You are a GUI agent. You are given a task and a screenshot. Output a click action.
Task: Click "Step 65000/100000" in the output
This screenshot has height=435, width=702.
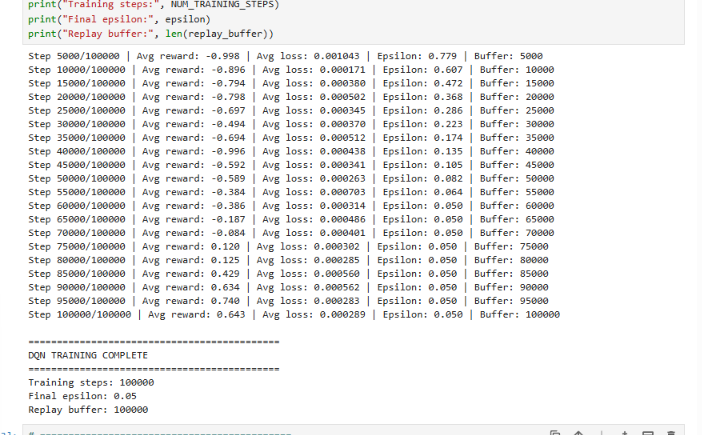77,219
